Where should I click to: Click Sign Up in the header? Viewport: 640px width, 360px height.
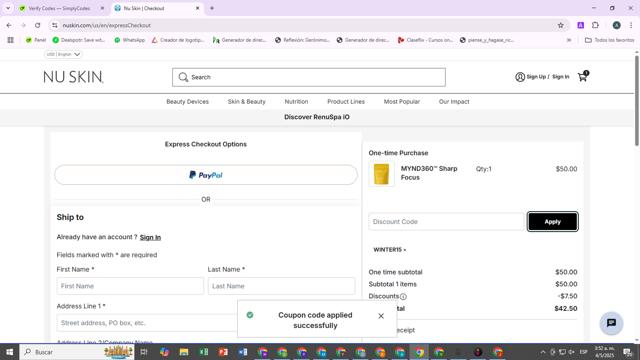536,77
